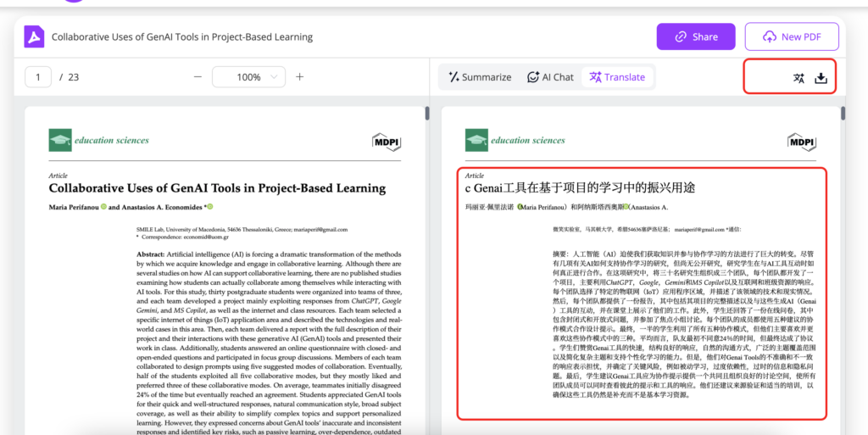Click the document title in header bar

point(182,37)
